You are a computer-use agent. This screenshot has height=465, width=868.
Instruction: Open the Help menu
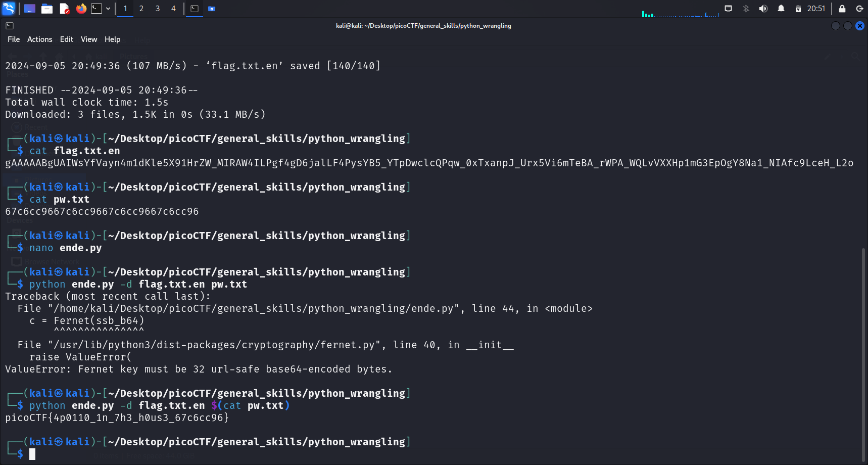click(112, 39)
